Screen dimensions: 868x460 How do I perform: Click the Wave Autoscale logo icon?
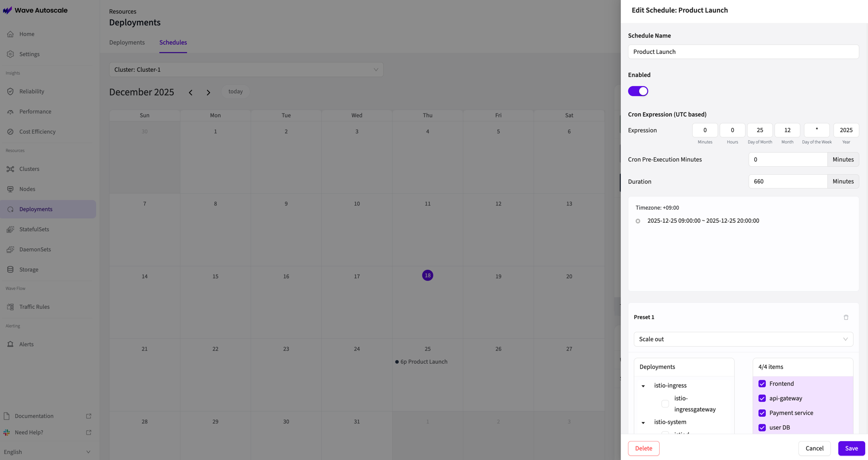[7, 10]
